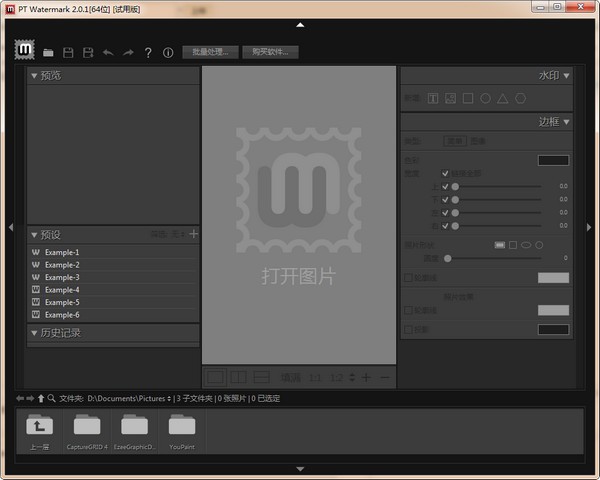Screen dimensions: 600x480
Task: Add a circle shape watermark
Action: (x=485, y=98)
